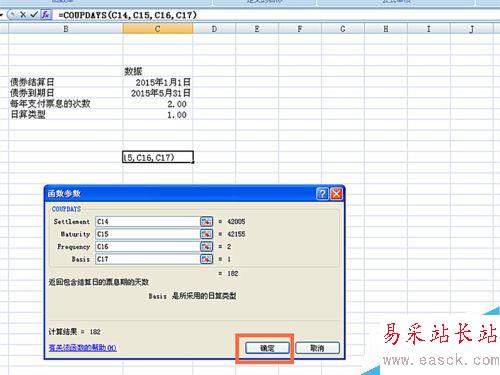Click the 取消 button

click(317, 348)
